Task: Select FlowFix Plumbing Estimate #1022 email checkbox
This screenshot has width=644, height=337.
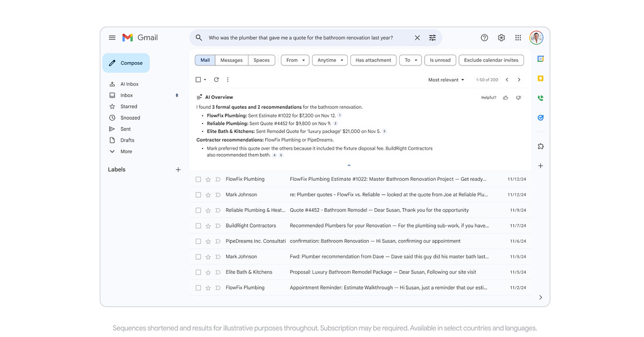Action: pos(198,180)
